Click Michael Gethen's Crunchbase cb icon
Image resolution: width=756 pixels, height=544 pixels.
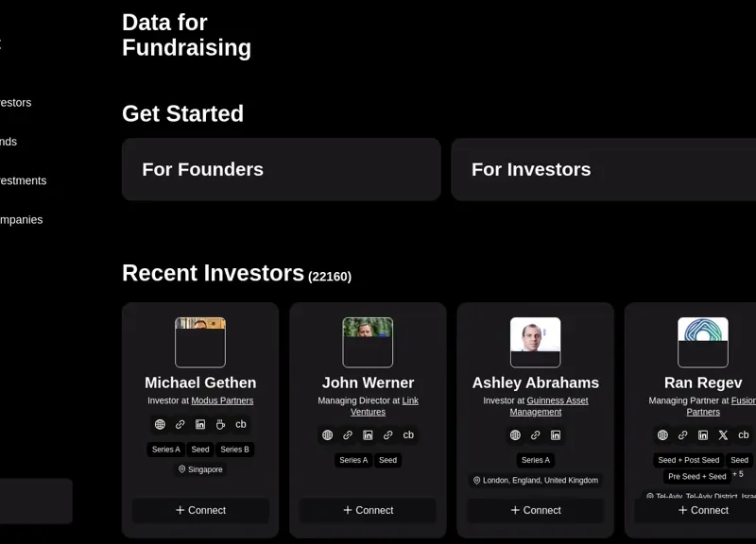[241, 425]
